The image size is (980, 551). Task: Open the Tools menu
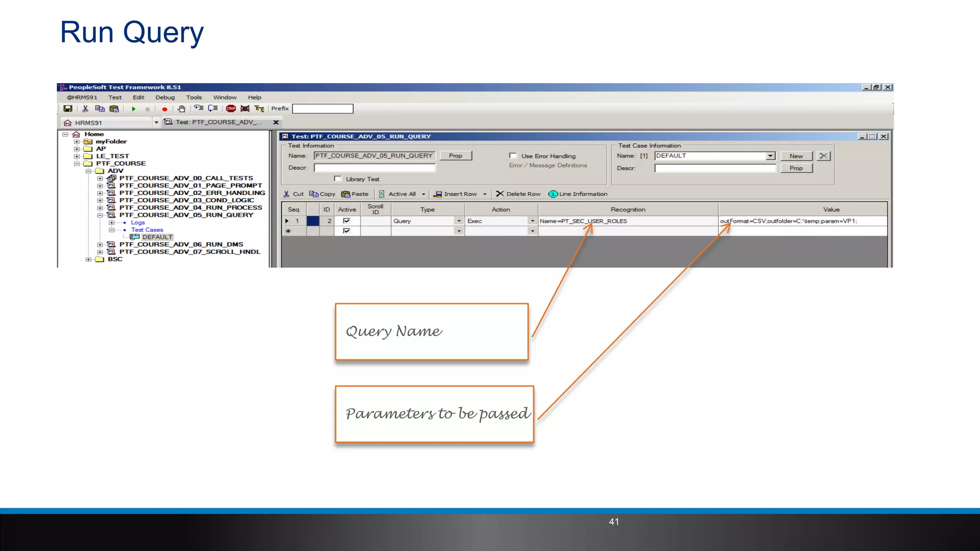coord(194,97)
